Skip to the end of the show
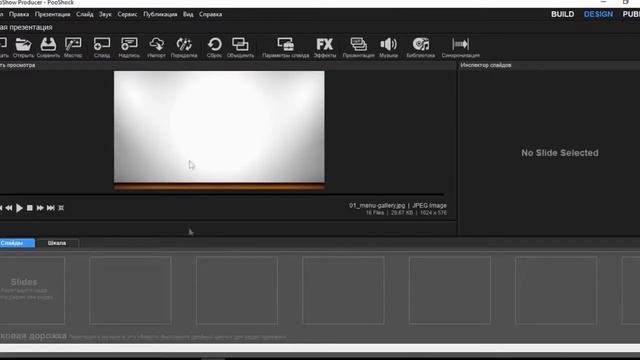This screenshot has height=360, width=640. point(51,208)
